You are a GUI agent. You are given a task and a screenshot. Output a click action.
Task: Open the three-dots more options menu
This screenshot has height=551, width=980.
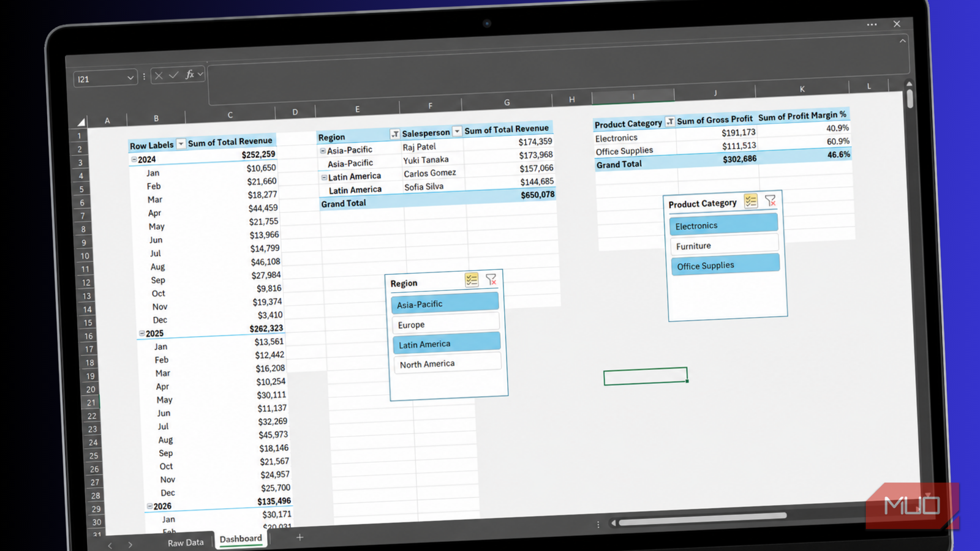(x=872, y=24)
